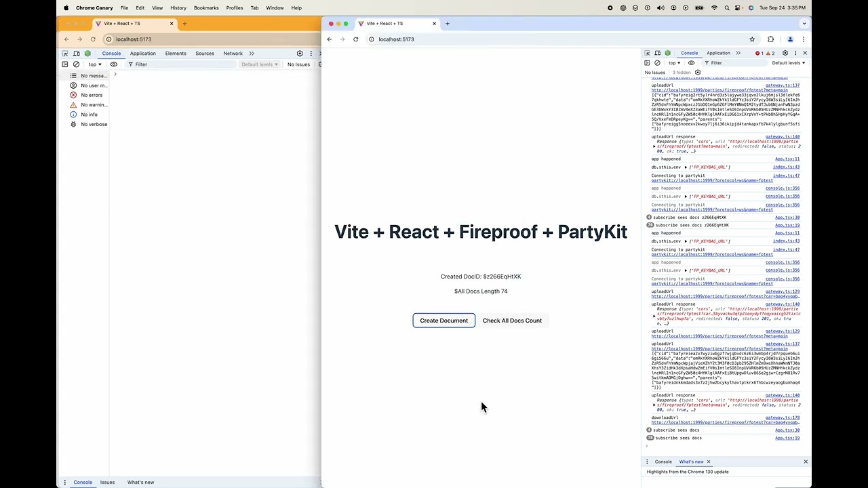Image resolution: width=868 pixels, height=488 pixels.
Task: Open the Bookmarks menu in the menu bar
Action: pyautogui.click(x=206, y=8)
